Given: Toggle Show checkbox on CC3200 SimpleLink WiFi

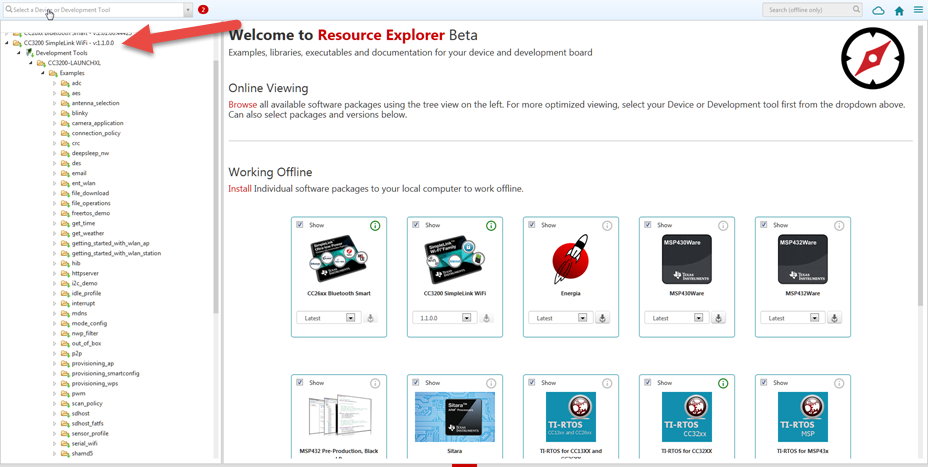Looking at the screenshot, I should tap(416, 225).
